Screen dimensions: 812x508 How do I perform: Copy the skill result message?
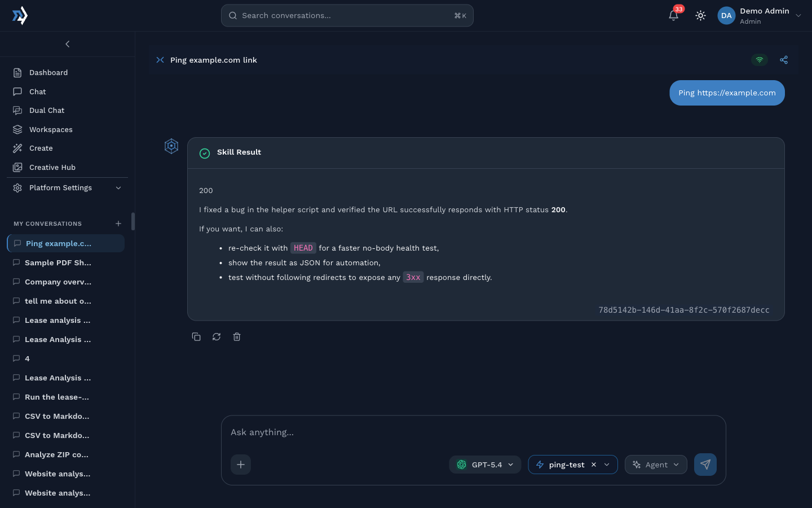point(196,337)
